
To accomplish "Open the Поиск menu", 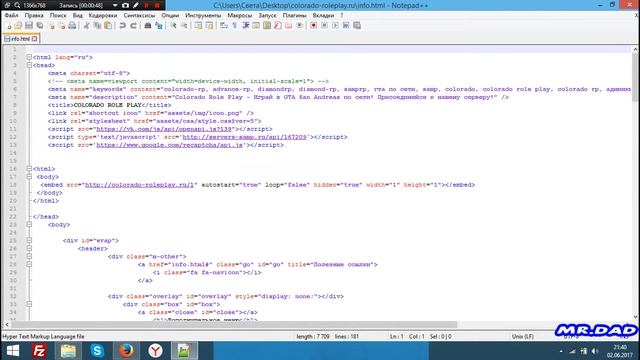I will (58, 15).
